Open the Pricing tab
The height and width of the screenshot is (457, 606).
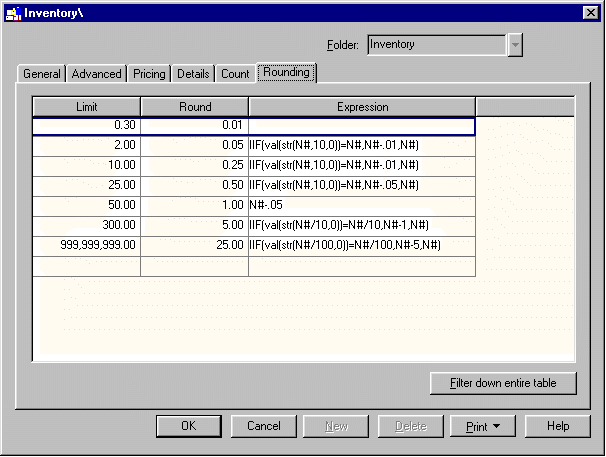(x=149, y=74)
